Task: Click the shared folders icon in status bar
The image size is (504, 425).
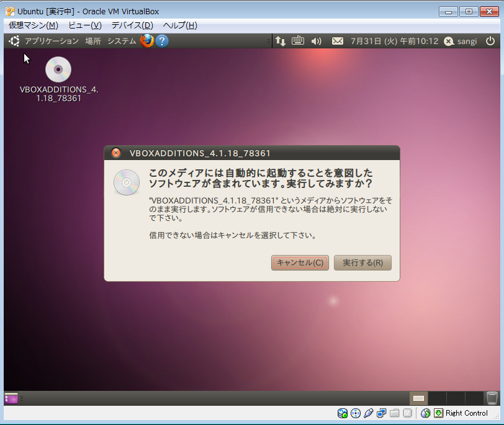Action: click(395, 413)
